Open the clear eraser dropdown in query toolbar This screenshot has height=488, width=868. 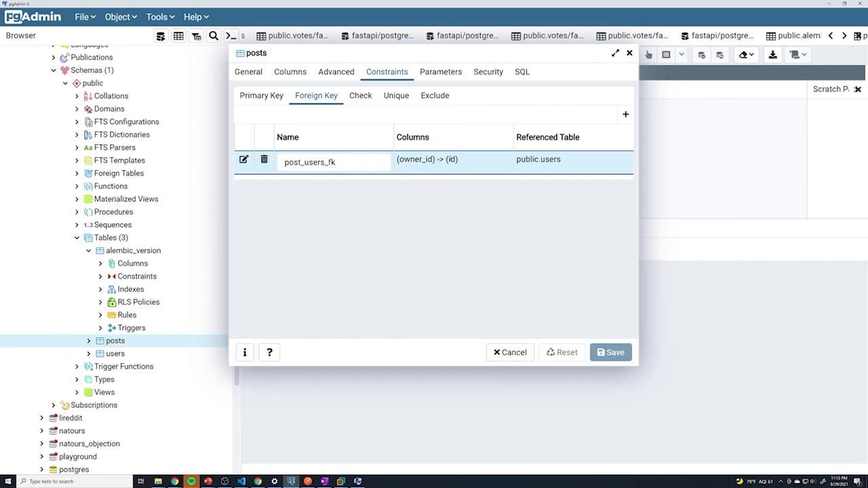[x=747, y=55]
